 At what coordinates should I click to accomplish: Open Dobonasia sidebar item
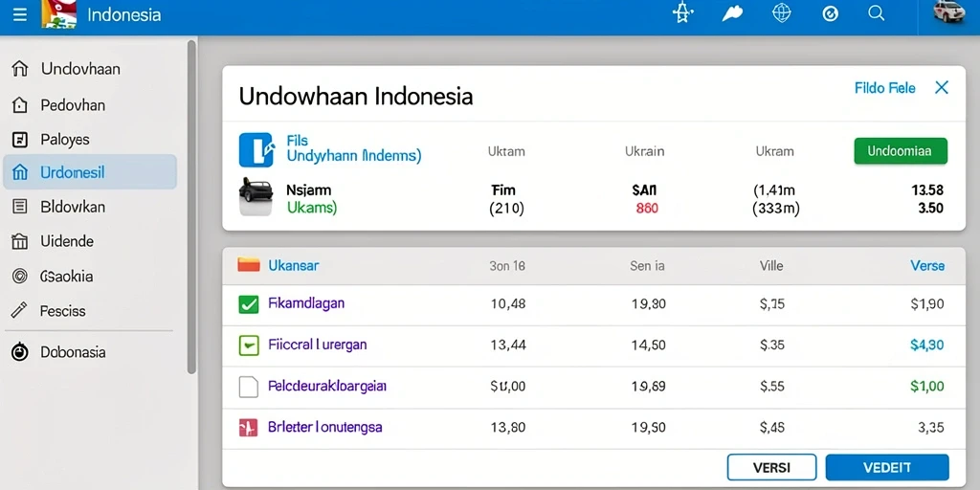pyautogui.click(x=73, y=352)
